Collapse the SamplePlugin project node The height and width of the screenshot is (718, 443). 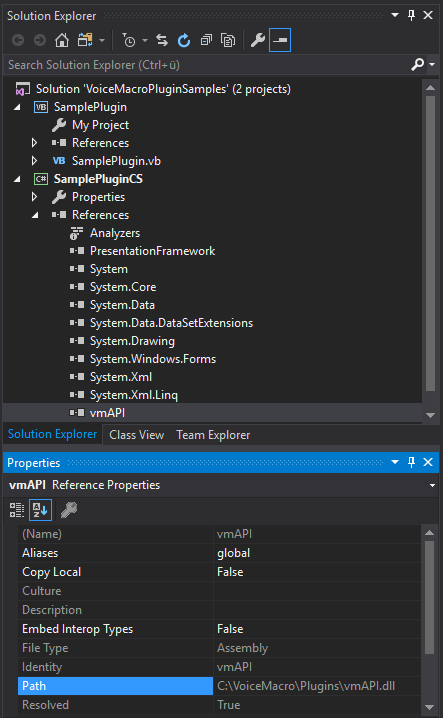pyautogui.click(x=17, y=107)
